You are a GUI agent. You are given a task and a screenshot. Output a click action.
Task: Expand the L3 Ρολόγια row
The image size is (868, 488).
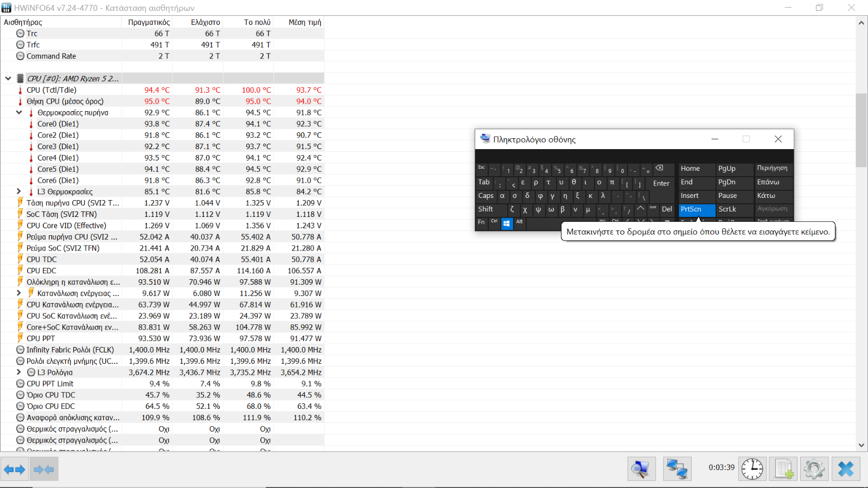pos(19,372)
